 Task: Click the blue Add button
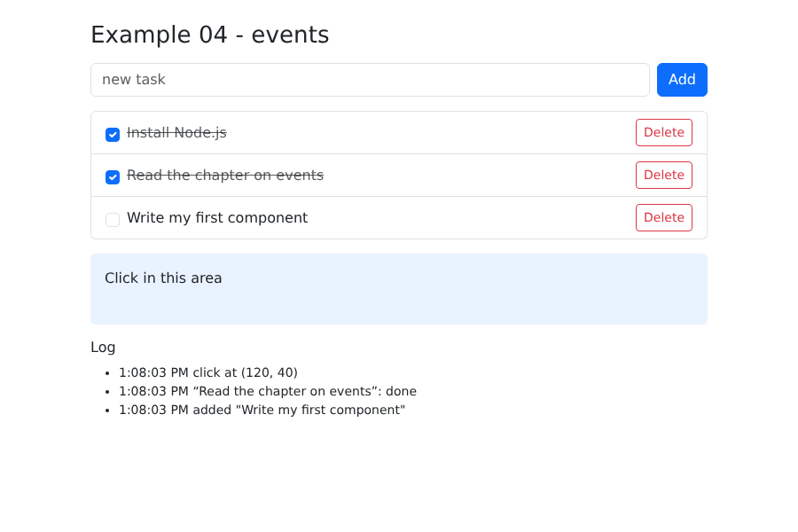coord(682,80)
